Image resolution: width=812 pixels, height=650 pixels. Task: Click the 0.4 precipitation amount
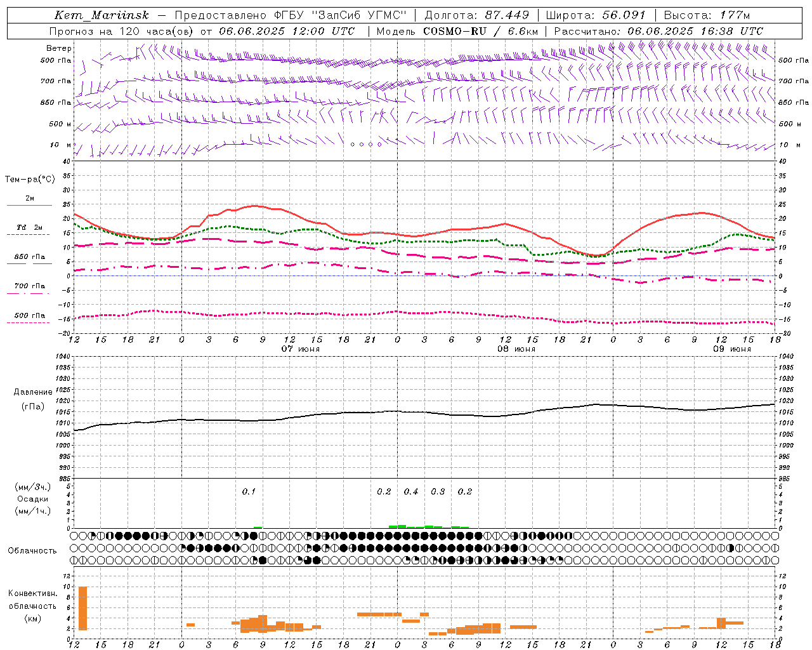[x=411, y=491]
